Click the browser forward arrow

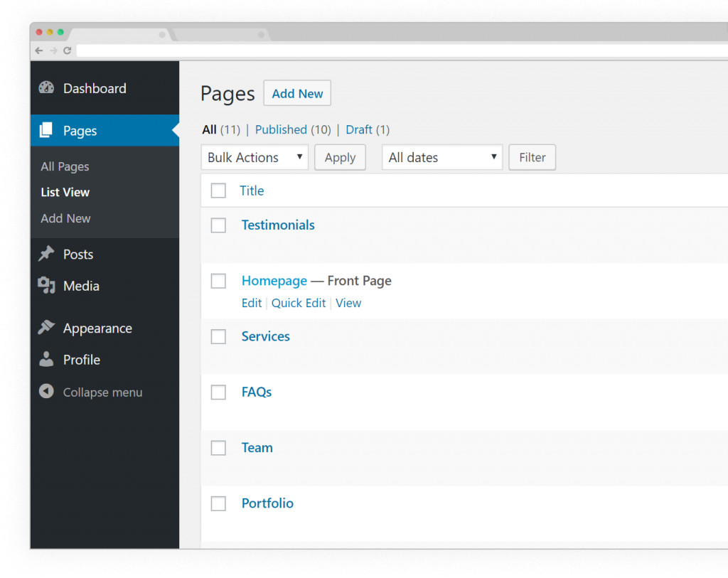[x=53, y=50]
